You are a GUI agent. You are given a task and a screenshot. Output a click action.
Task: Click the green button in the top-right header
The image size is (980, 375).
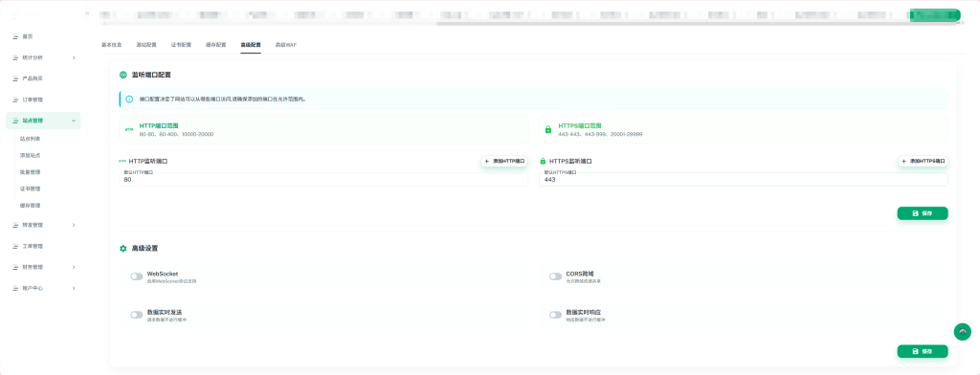click(x=935, y=15)
